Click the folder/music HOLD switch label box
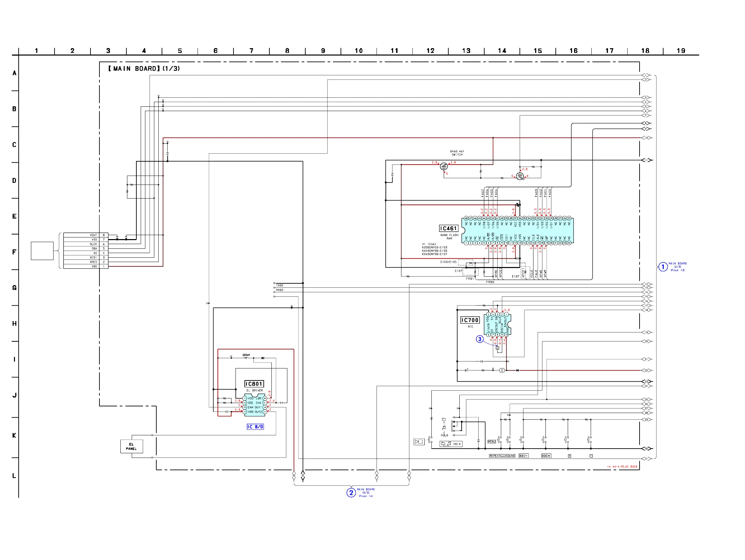The image size is (745, 560). pyautogui.click(x=451, y=444)
